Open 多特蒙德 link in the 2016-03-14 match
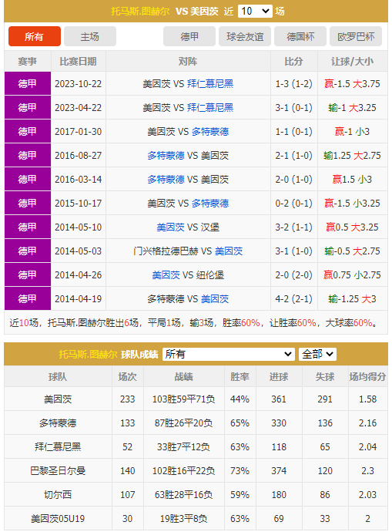This screenshot has height=532, width=392. coord(166,180)
